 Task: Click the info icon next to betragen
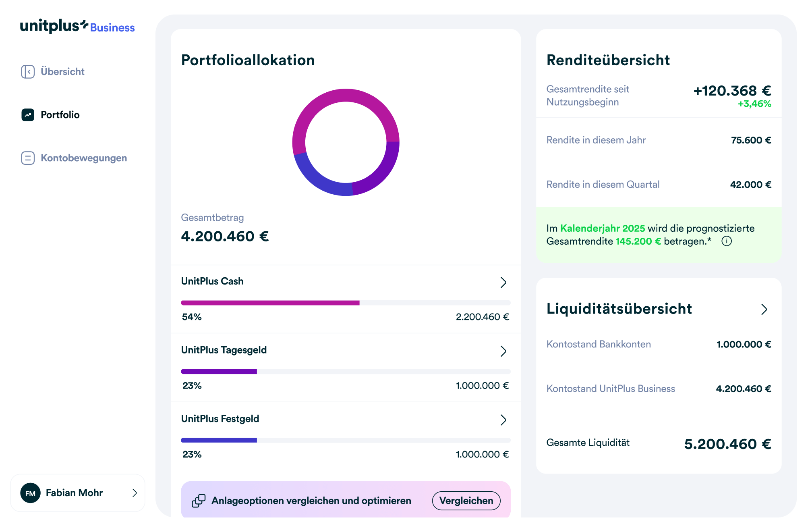point(726,241)
